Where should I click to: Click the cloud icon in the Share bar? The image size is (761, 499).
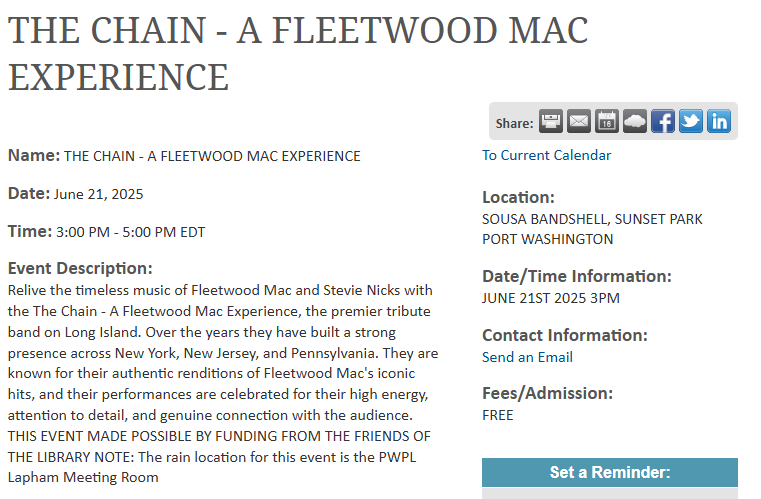coord(635,121)
